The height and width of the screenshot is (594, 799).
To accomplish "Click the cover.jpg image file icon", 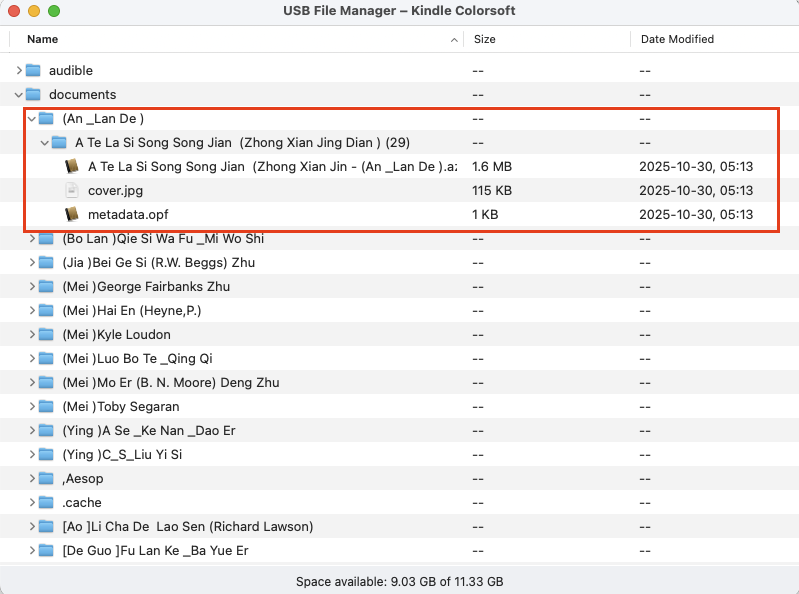I will click(x=71, y=190).
